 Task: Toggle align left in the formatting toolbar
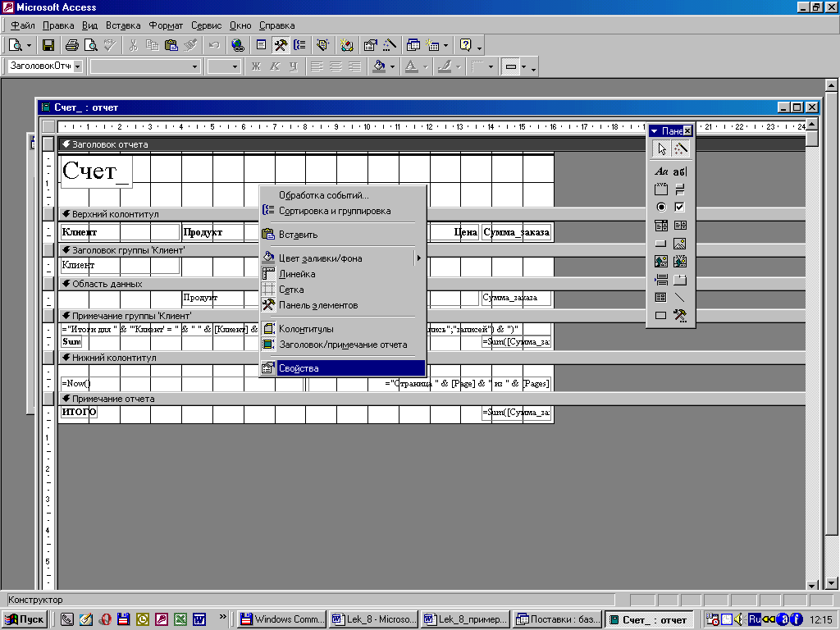(x=317, y=67)
